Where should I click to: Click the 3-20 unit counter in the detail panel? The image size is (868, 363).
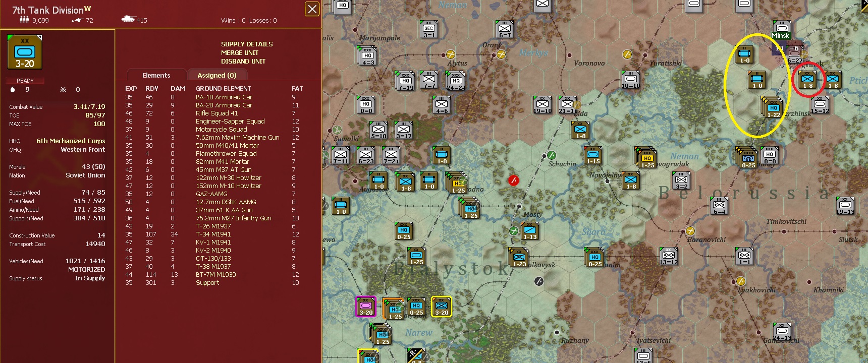click(x=25, y=52)
